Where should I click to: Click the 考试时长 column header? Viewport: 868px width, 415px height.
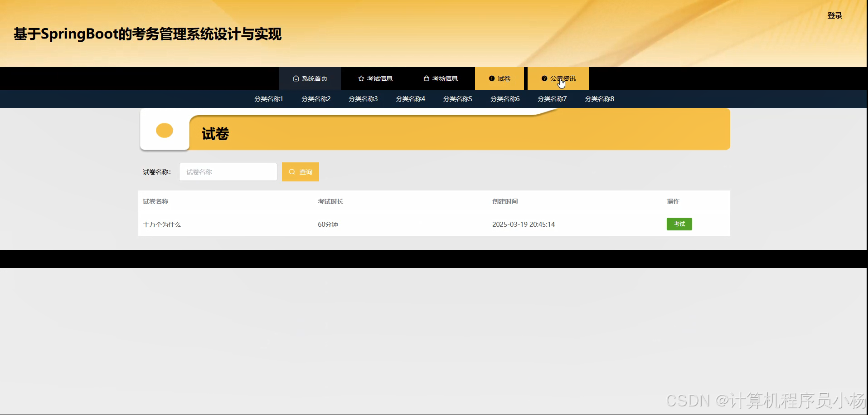(x=330, y=201)
